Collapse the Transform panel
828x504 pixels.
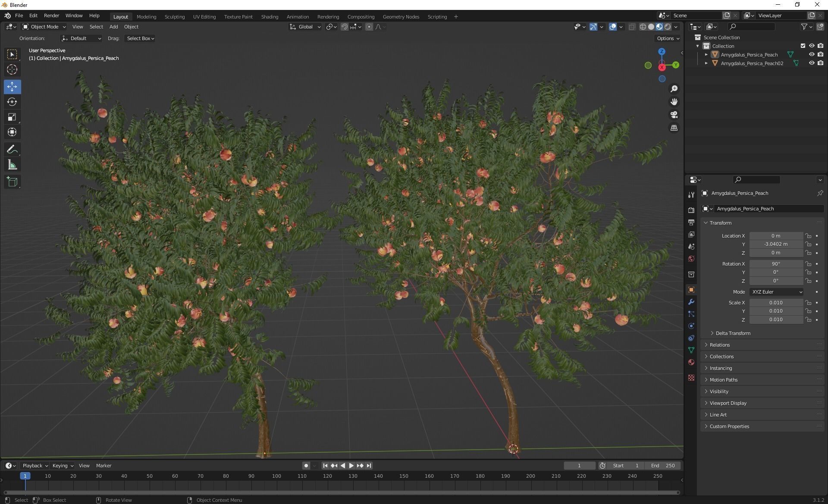[720, 223]
